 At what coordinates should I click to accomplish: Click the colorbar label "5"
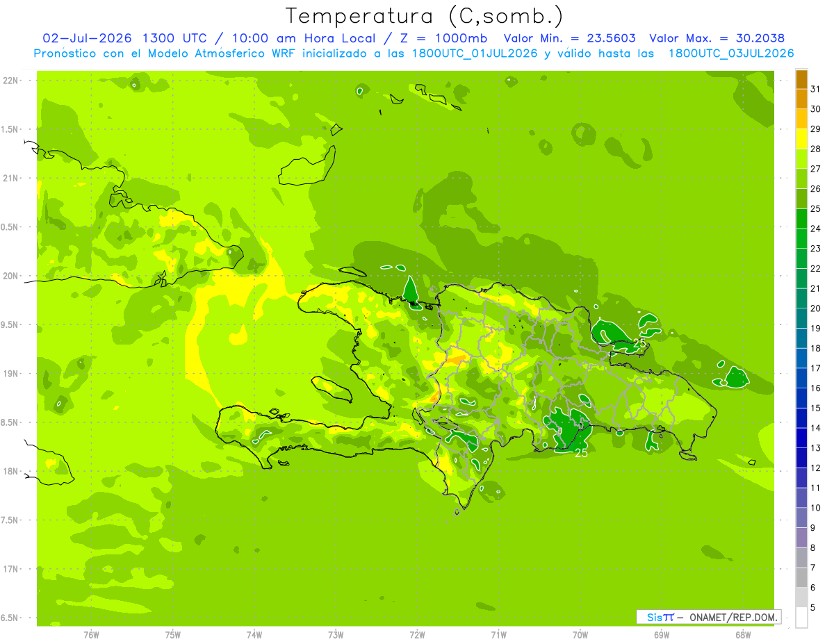pos(813,608)
